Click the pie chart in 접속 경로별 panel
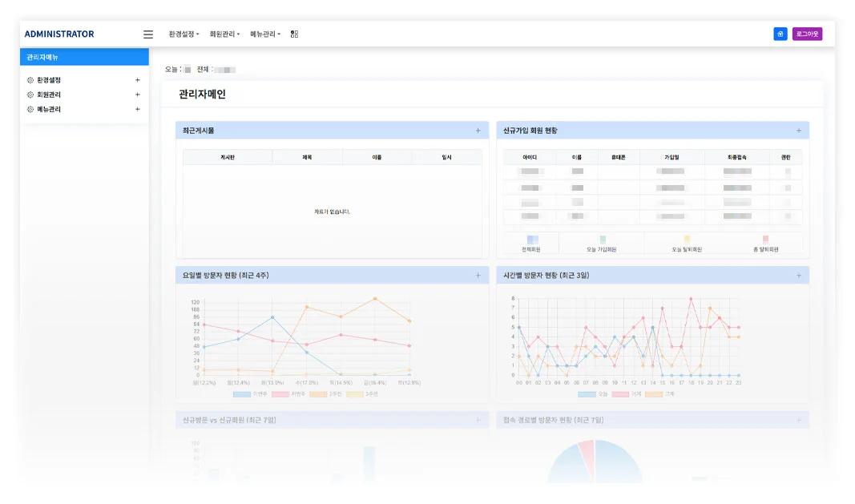This screenshot has width=855, height=504. [595, 462]
